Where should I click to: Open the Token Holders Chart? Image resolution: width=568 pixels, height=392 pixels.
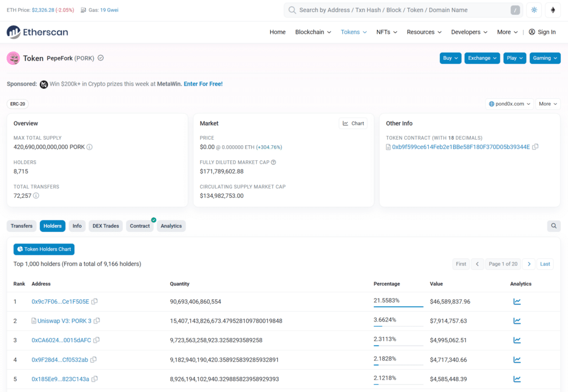(44, 249)
